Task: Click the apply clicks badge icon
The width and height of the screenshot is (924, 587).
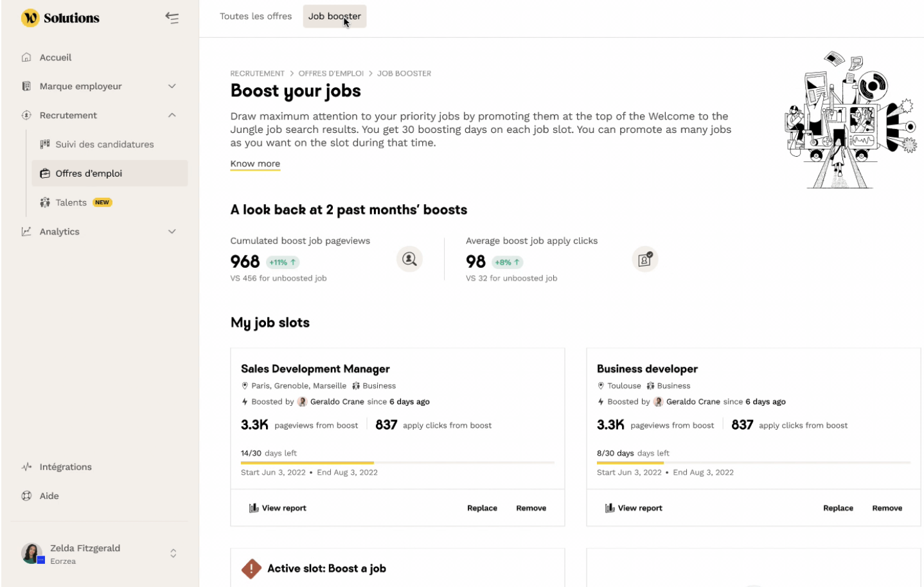Action: click(644, 259)
